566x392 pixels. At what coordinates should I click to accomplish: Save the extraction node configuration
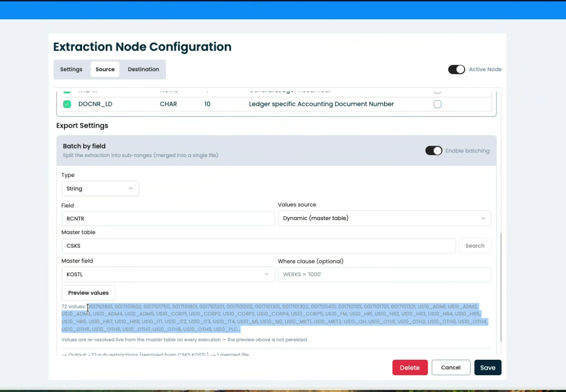tap(487, 368)
